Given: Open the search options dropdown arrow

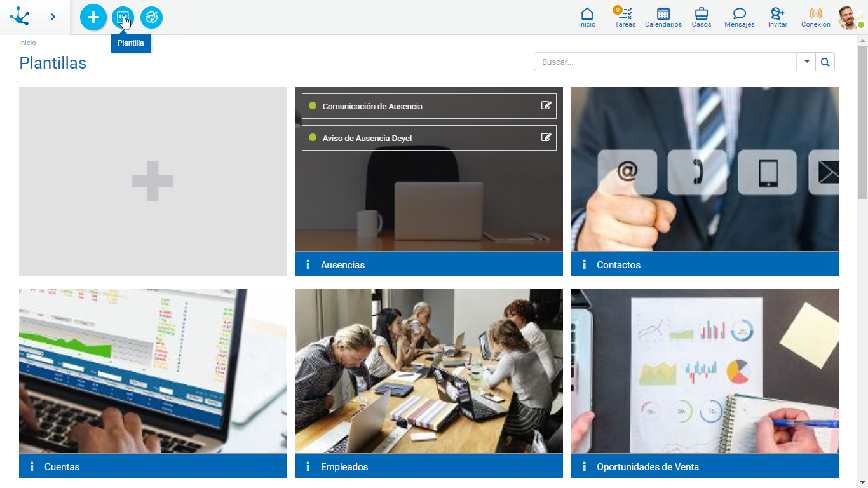Looking at the screenshot, I should click(x=806, y=62).
